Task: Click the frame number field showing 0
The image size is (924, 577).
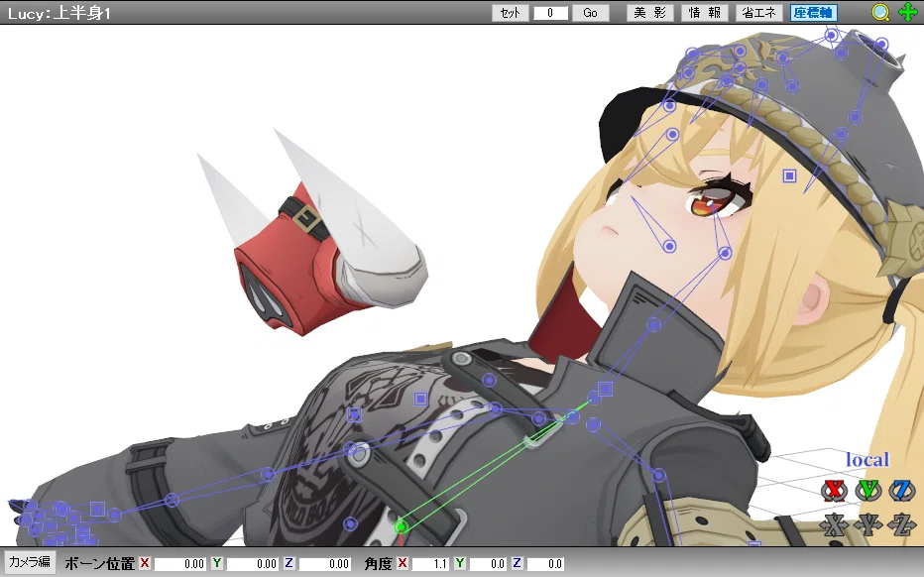Action: (550, 13)
